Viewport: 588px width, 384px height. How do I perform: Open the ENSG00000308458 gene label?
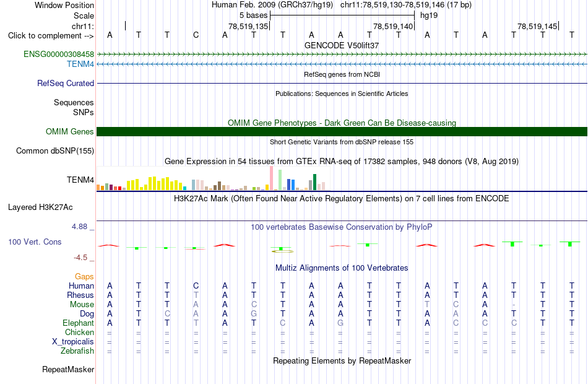pyautogui.click(x=59, y=54)
